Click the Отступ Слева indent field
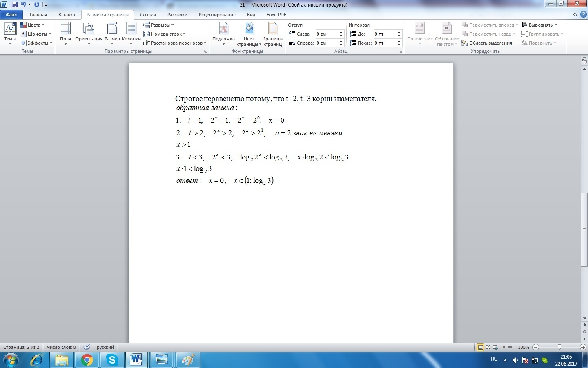 pos(326,34)
